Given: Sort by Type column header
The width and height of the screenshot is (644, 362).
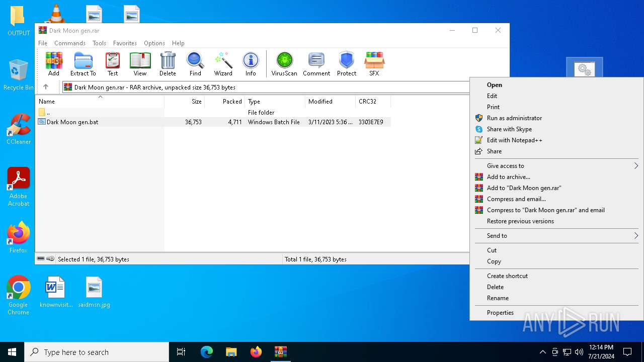Looking at the screenshot, I should pos(275,102).
